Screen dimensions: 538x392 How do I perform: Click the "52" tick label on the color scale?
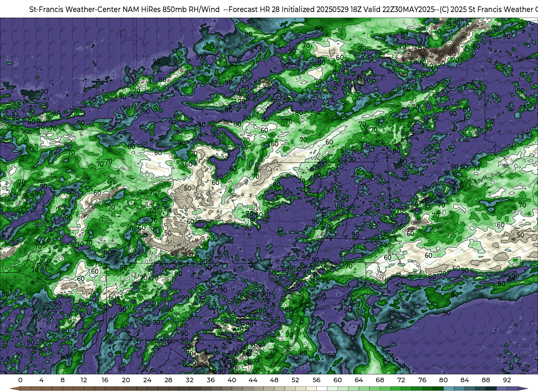[x=295, y=380]
